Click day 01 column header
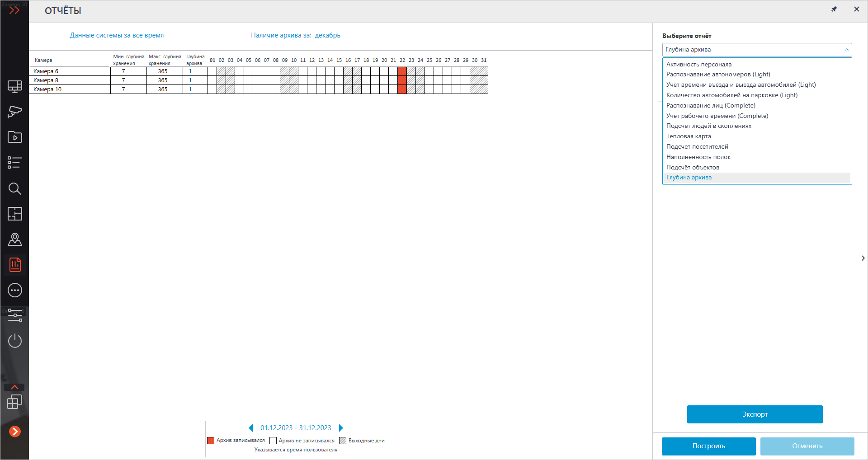The image size is (868, 460). (x=212, y=60)
